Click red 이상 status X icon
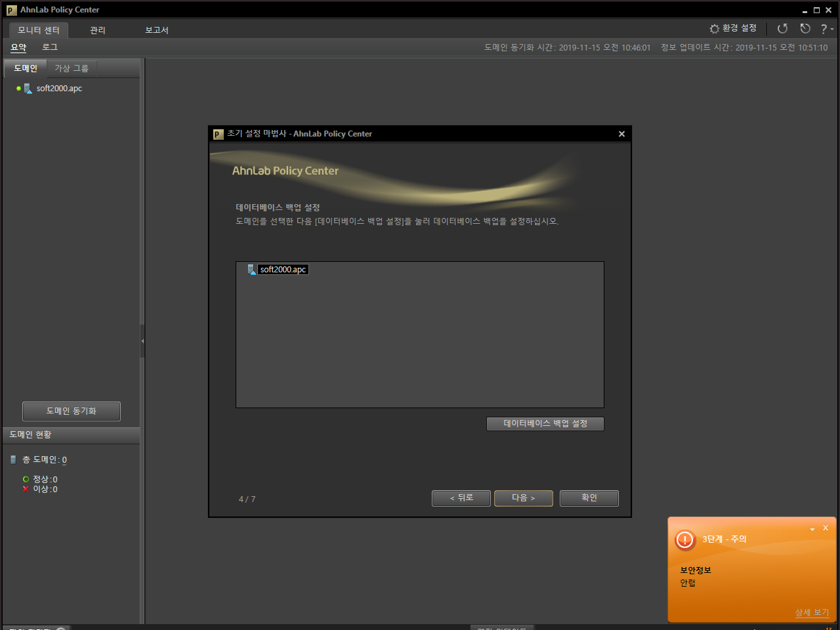Screen dimensions: 840x630 (x=26, y=489)
